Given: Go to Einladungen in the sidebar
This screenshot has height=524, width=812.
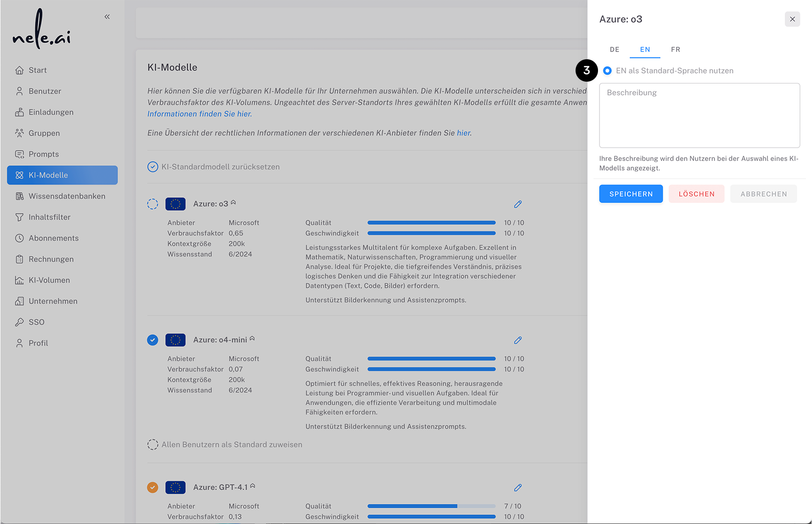Looking at the screenshot, I should [50, 112].
